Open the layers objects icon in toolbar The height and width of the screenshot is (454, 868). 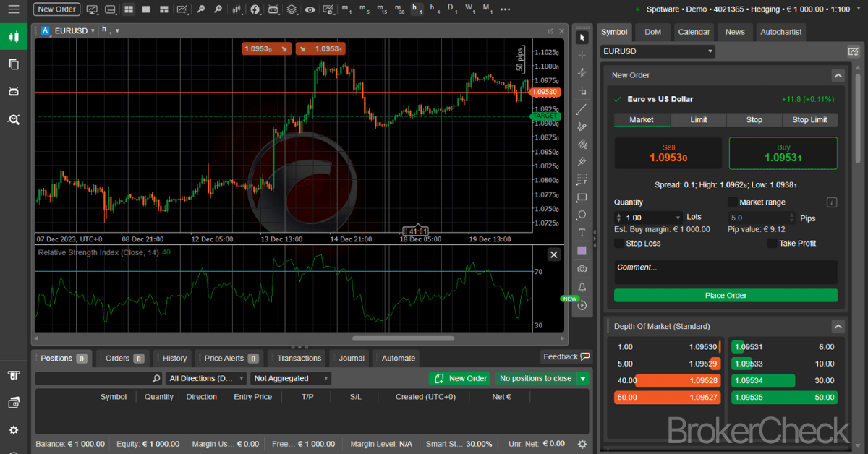(291, 9)
